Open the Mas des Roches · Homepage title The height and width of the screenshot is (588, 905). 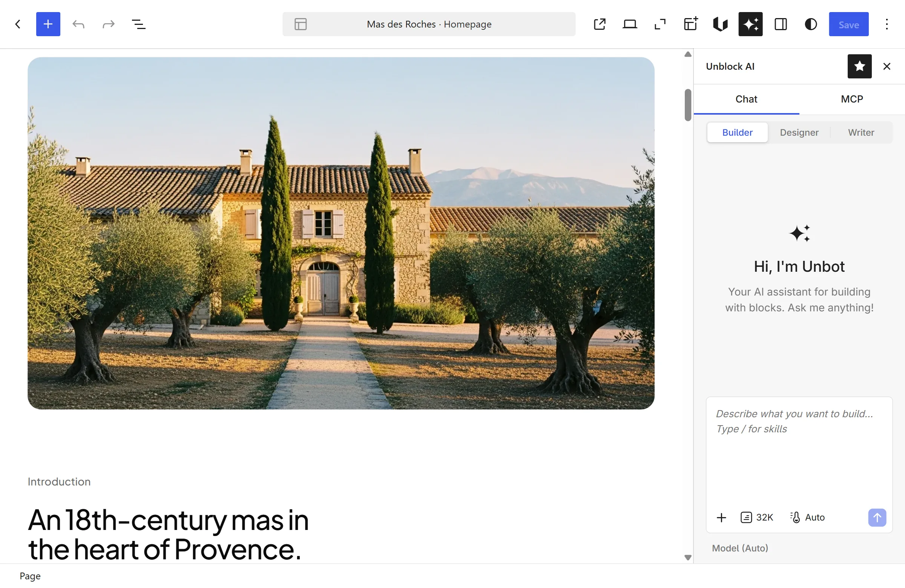tap(429, 24)
